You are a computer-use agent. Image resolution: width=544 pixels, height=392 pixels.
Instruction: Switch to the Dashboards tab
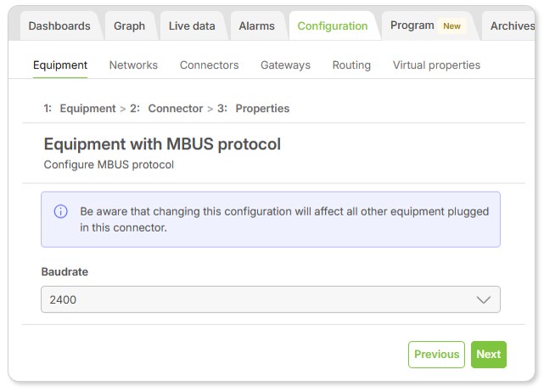[59, 25]
